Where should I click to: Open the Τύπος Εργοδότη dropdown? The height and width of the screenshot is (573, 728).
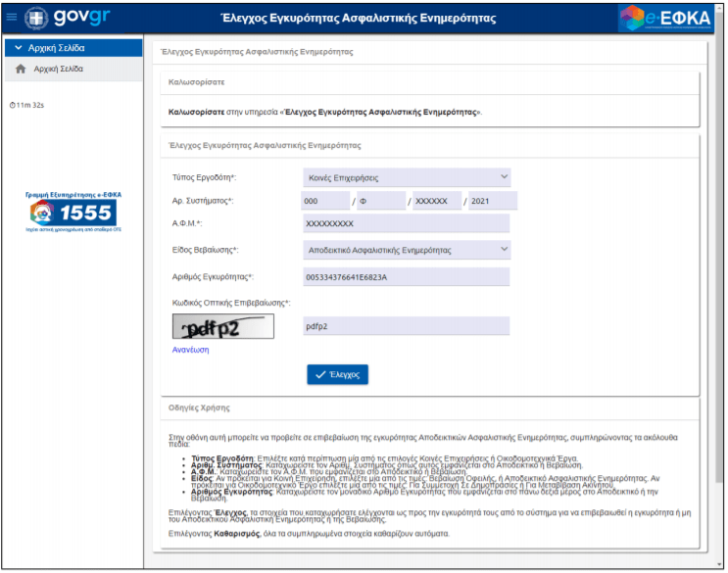click(x=407, y=177)
